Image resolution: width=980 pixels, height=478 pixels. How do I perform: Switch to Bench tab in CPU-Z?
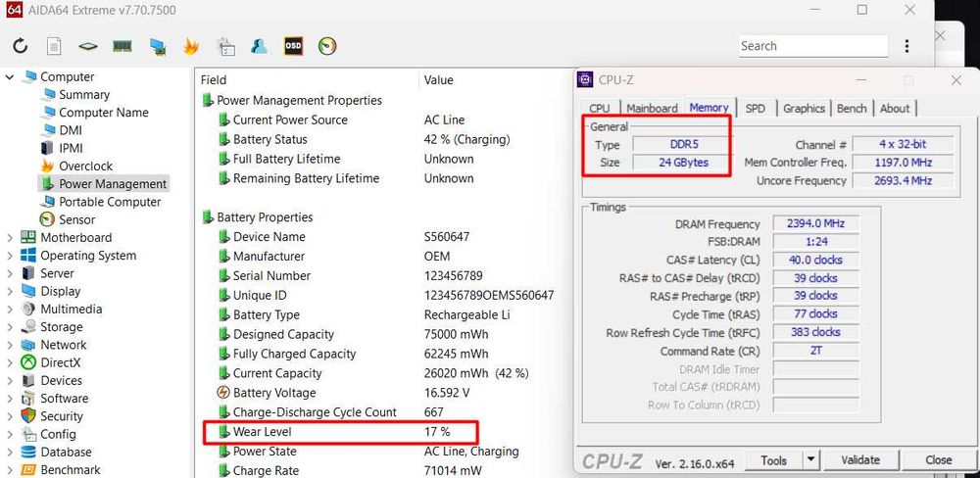coord(852,108)
